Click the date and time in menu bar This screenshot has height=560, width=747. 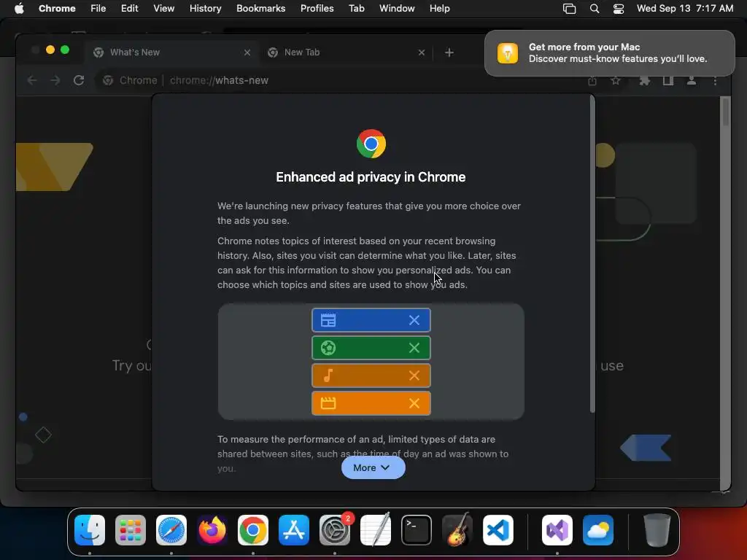click(684, 9)
